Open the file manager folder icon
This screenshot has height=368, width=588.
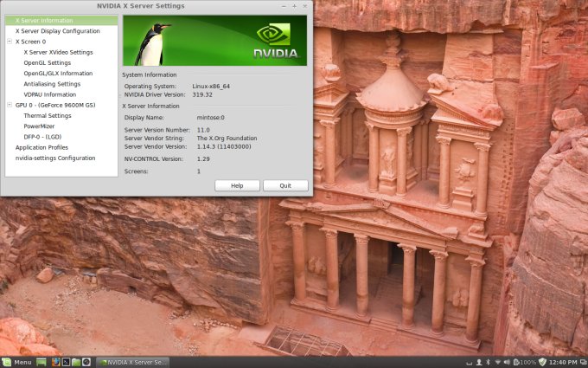76,362
